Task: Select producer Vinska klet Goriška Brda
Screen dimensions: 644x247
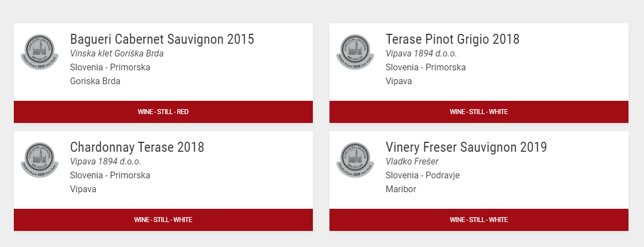Action: pos(117,53)
